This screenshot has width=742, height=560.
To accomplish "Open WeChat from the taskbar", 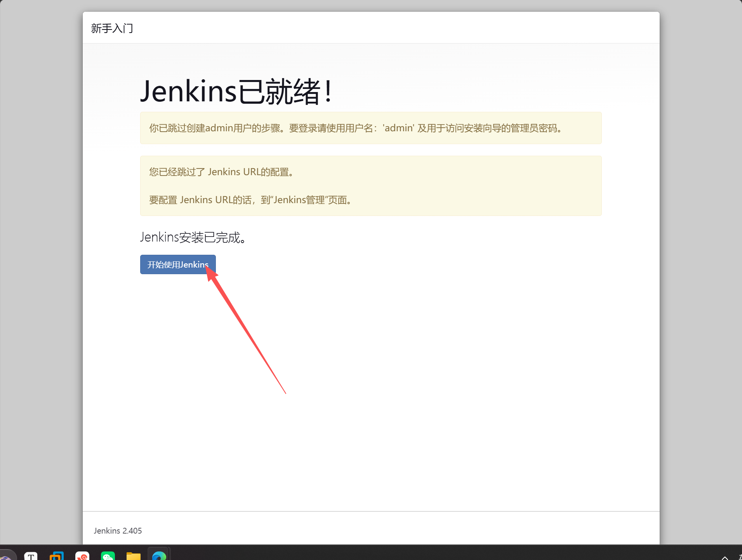I will click(108, 556).
